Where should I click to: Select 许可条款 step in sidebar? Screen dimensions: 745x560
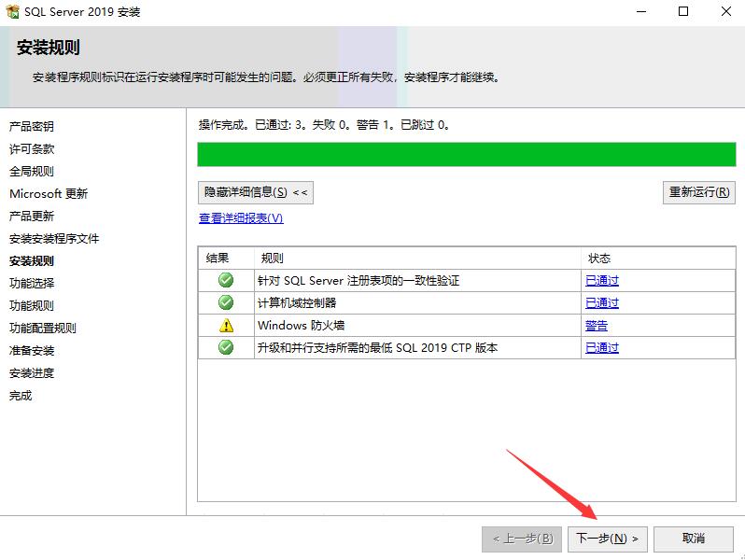pyautogui.click(x=32, y=148)
